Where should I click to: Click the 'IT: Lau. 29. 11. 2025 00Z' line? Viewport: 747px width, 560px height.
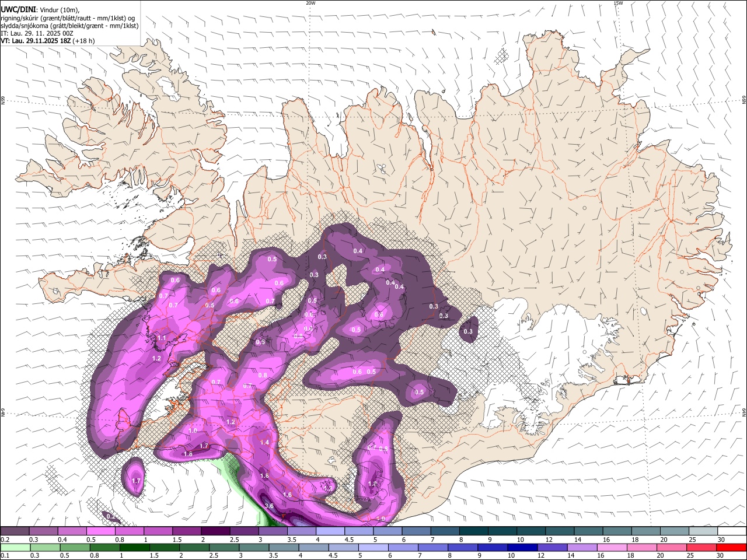pos(37,33)
